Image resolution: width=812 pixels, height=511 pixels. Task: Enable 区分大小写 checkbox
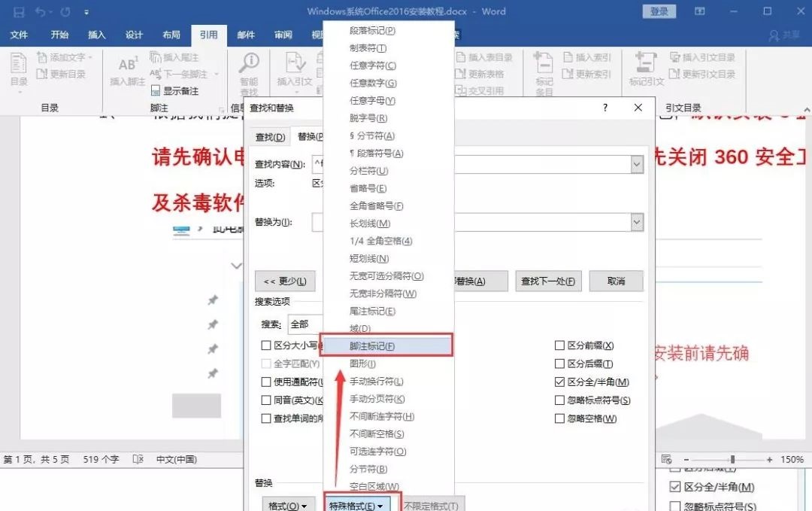tap(266, 345)
